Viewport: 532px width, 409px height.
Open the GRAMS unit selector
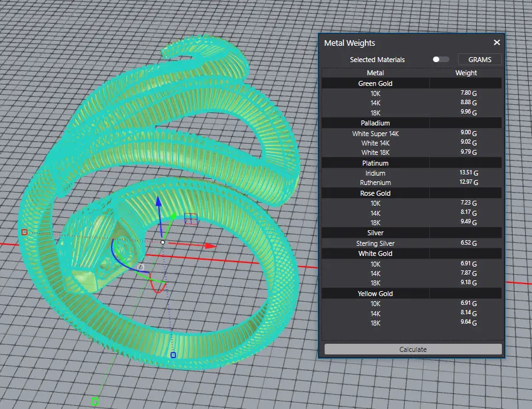[480, 60]
